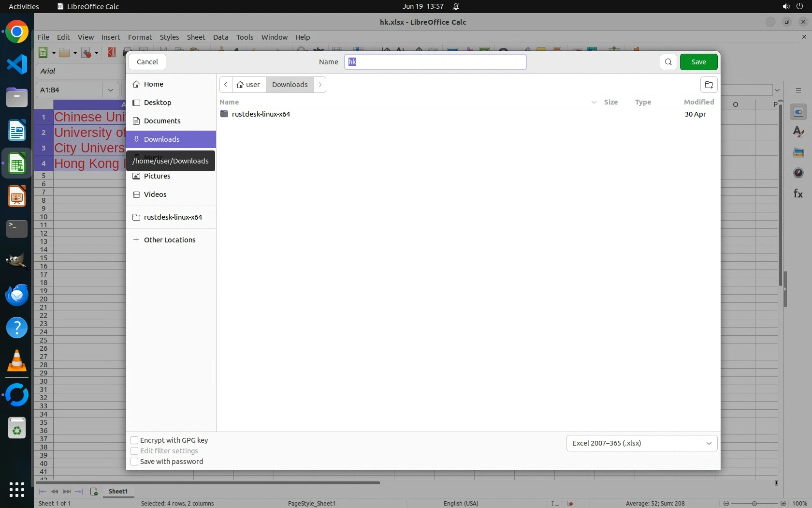The width and height of the screenshot is (812, 508).
Task: Enable Encrypt with GPG key checkbox
Action: 134,440
